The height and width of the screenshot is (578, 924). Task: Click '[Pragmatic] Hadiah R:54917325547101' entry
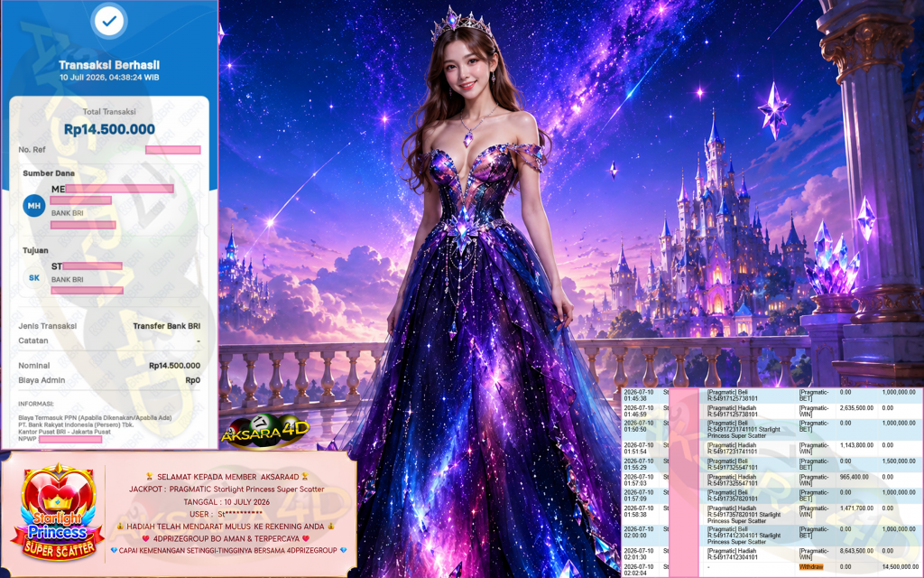[x=733, y=480]
